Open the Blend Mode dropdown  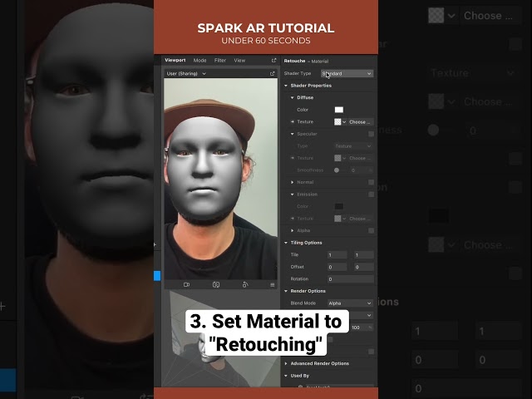tap(350, 303)
